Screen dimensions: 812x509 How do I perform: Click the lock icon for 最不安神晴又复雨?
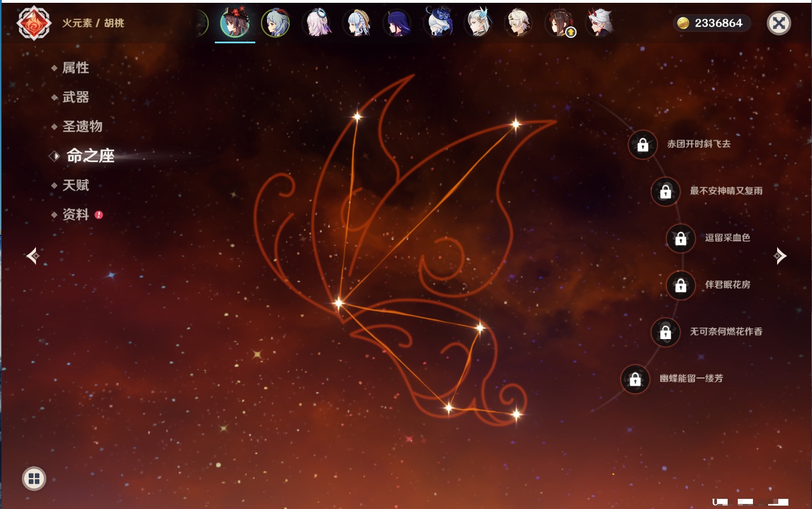[x=665, y=192]
